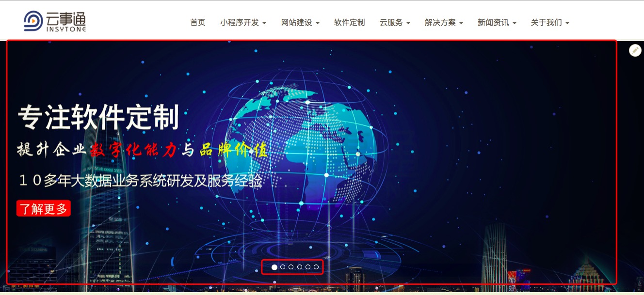Select the 软件定制 navigation item

coord(349,22)
